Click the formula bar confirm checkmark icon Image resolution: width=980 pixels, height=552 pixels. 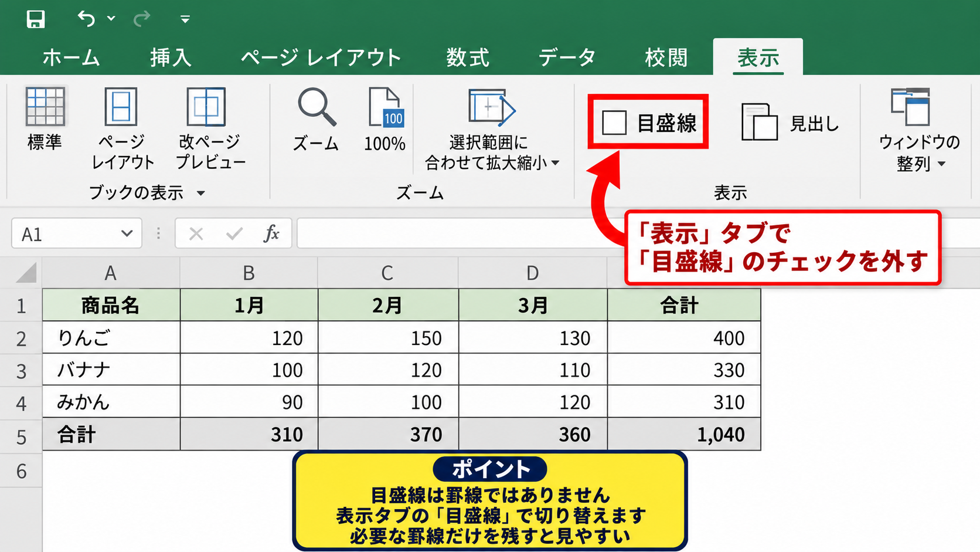(234, 234)
